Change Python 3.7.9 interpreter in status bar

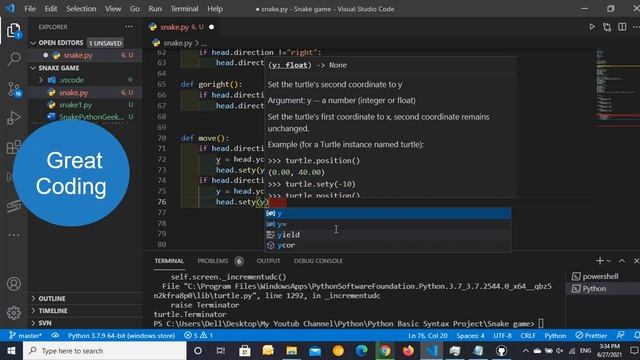coord(121,336)
